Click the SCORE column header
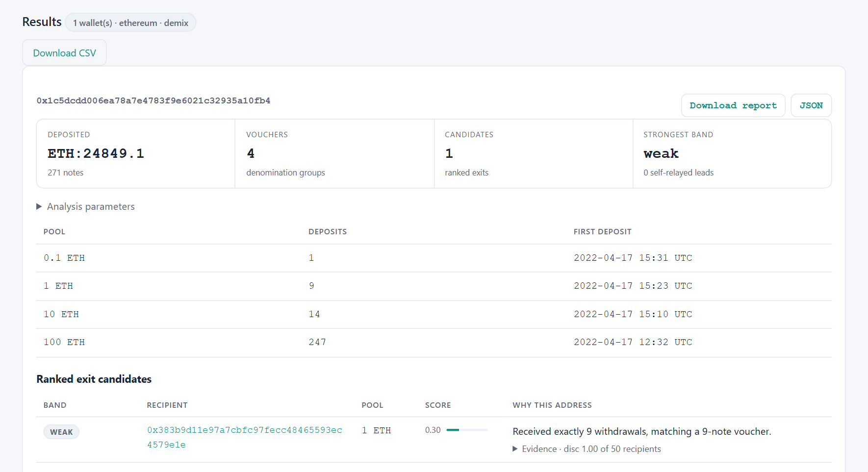 tap(438, 405)
